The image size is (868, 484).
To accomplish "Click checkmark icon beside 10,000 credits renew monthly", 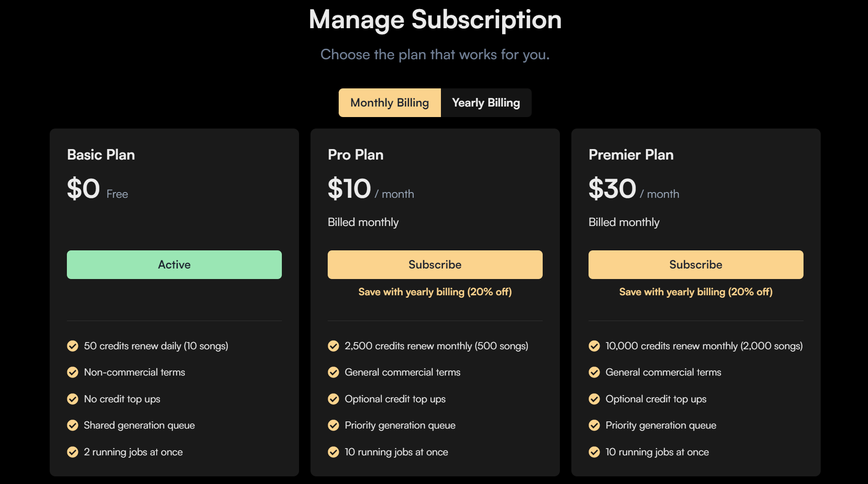I will 594,346.
